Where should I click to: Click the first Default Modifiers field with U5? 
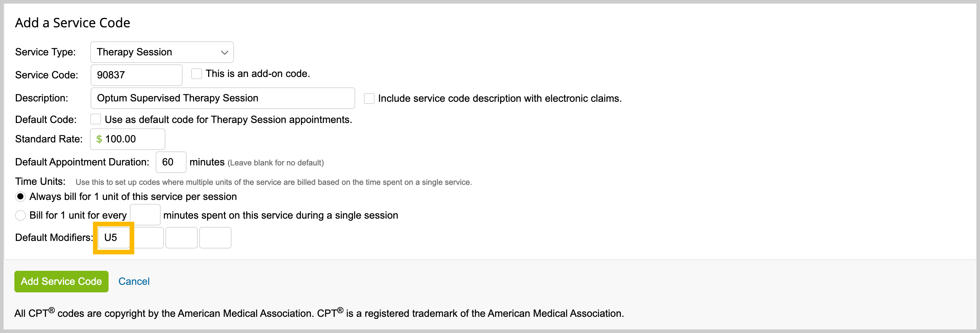pyautogui.click(x=114, y=238)
